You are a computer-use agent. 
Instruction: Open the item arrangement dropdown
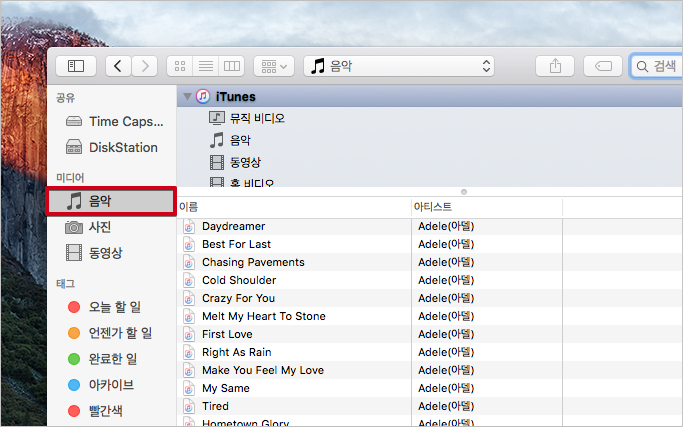[274, 66]
